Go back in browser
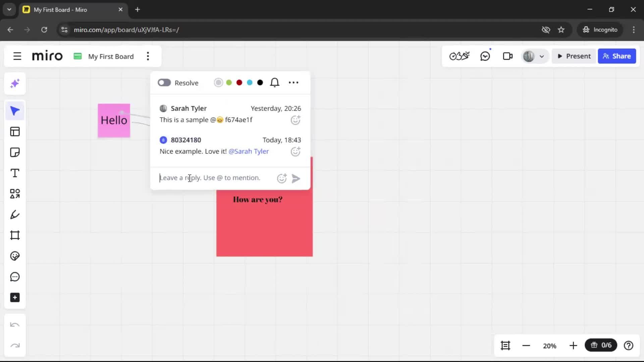The height and width of the screenshot is (362, 644). click(10, 30)
